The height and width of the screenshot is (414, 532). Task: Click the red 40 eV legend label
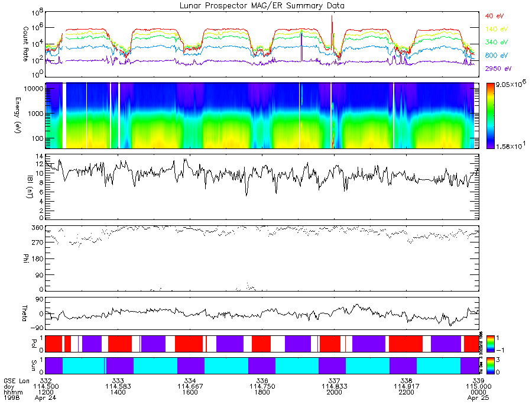(x=494, y=16)
